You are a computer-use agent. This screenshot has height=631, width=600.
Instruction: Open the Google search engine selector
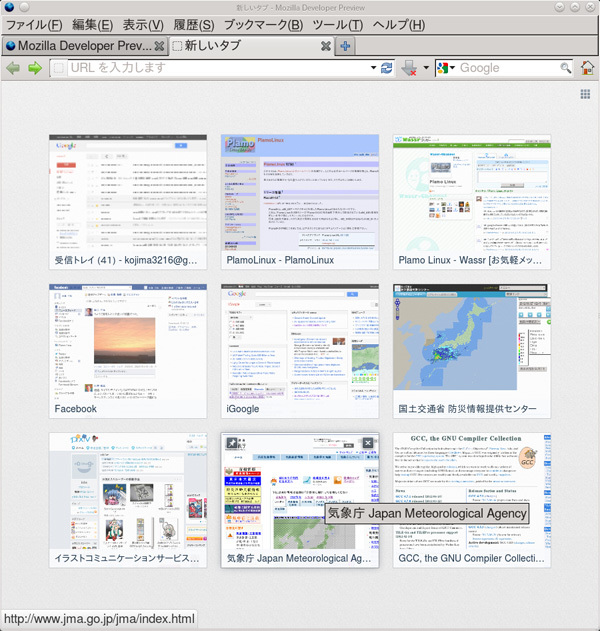tap(446, 68)
